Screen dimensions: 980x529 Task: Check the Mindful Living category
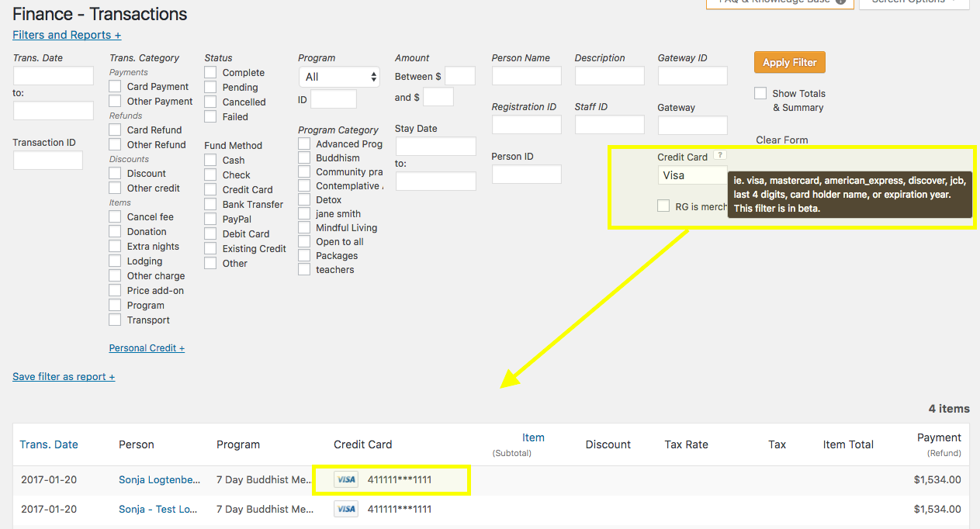tap(304, 227)
